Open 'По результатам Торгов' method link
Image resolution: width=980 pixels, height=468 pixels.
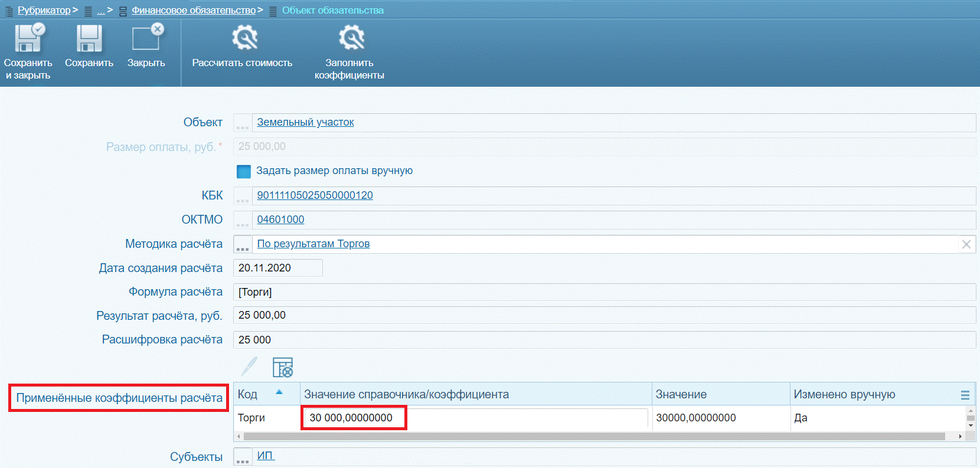click(313, 244)
